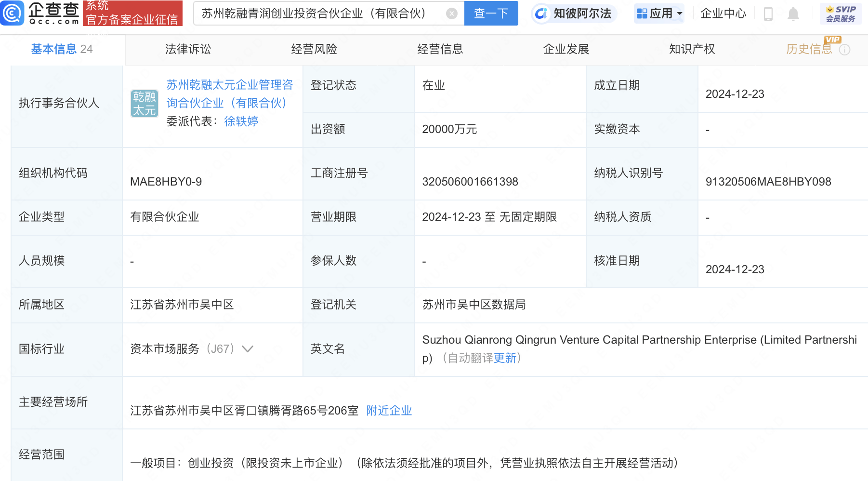This screenshot has height=481, width=868.
Task: Open 企业中心 link
Action: coord(723,13)
